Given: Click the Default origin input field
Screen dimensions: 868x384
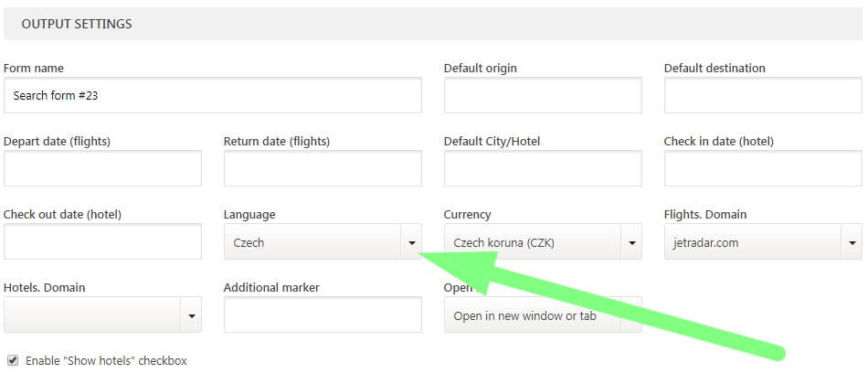Looking at the screenshot, I should tap(543, 95).
